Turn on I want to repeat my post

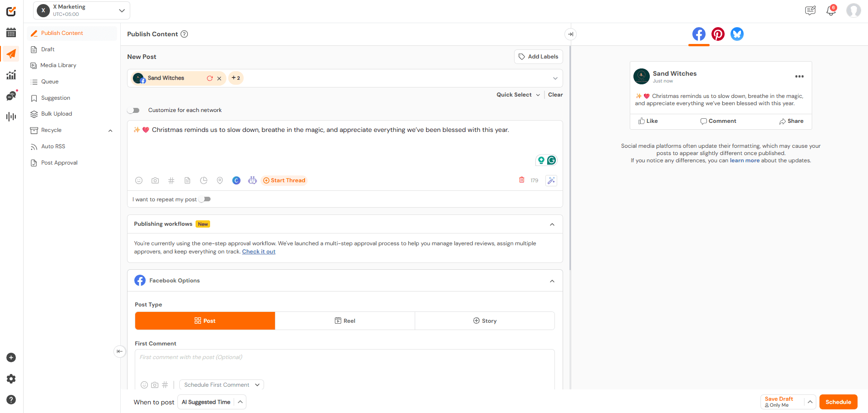[204, 199]
